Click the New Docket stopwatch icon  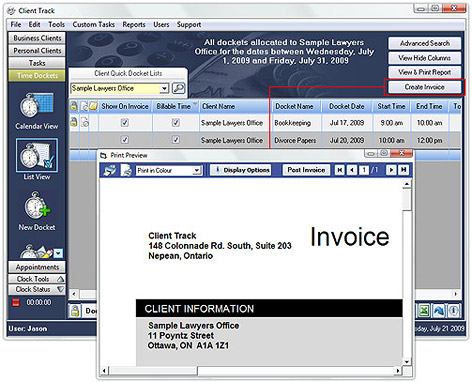click(37, 206)
